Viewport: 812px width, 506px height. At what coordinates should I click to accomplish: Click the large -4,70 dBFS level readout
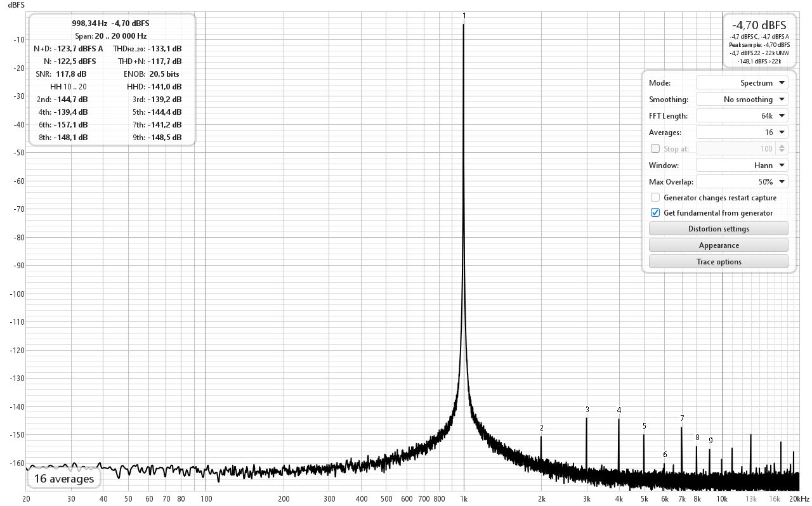click(759, 25)
